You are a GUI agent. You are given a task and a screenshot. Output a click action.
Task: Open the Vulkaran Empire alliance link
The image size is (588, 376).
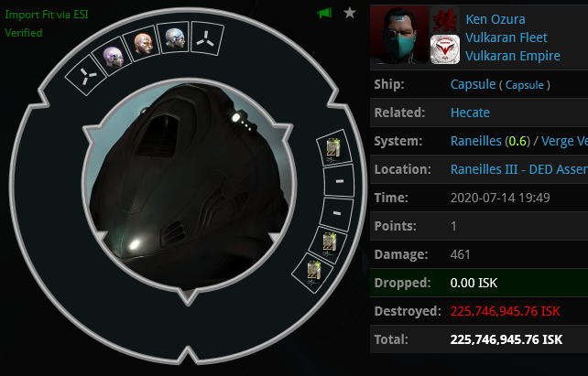click(x=513, y=56)
